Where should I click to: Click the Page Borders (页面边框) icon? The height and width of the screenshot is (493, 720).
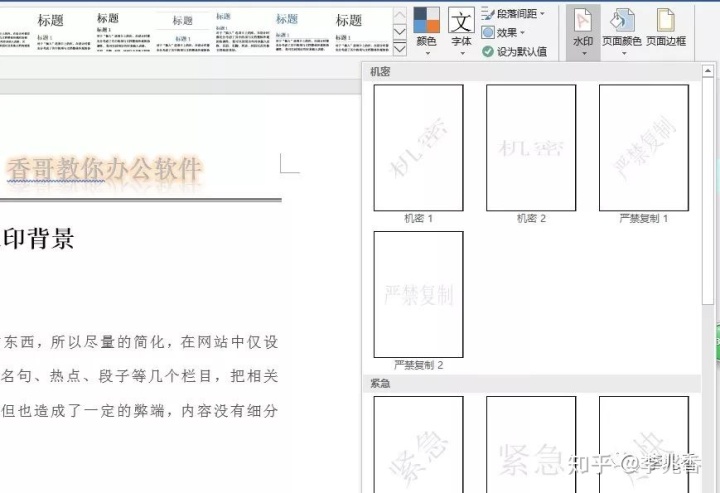tap(666, 28)
